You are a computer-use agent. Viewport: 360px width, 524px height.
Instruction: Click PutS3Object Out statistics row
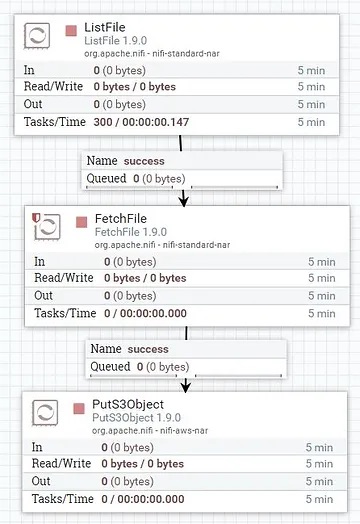pos(185,481)
